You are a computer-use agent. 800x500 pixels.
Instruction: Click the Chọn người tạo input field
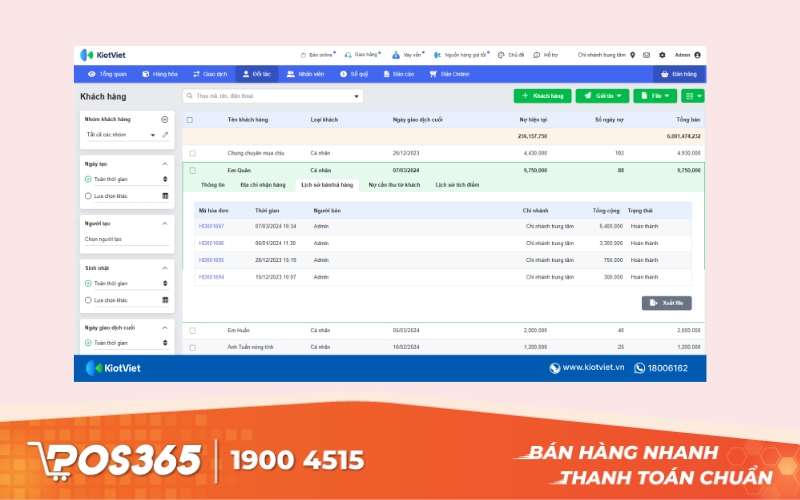pos(127,239)
